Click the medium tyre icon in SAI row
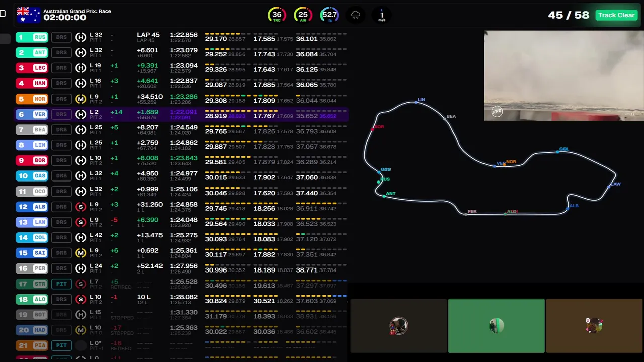The image size is (644, 362). 80,253
